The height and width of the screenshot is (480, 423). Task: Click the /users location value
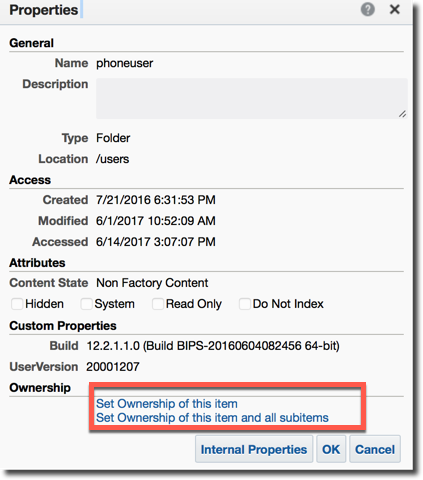(x=112, y=159)
